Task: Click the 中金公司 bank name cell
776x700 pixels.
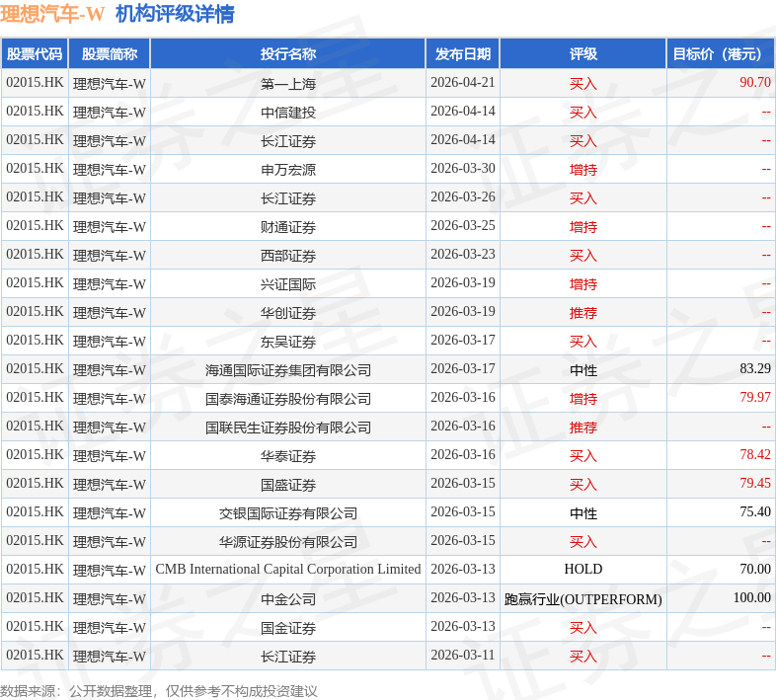Action: coord(288,599)
